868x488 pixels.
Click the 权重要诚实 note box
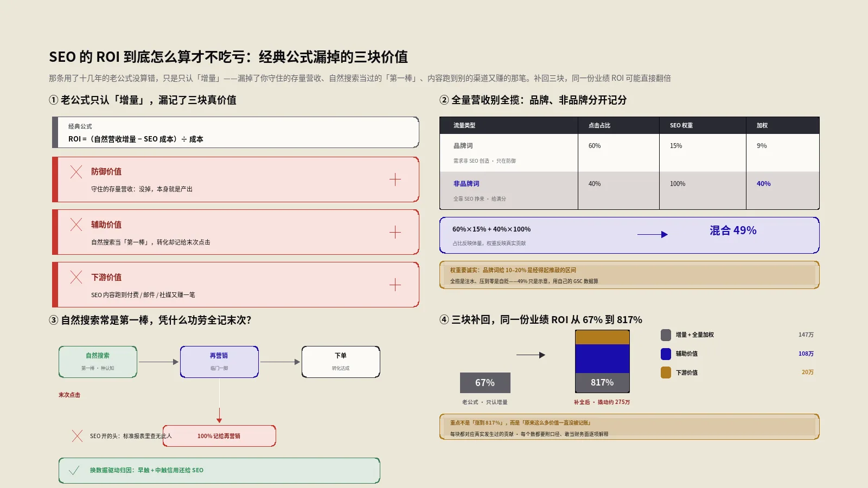tap(629, 275)
